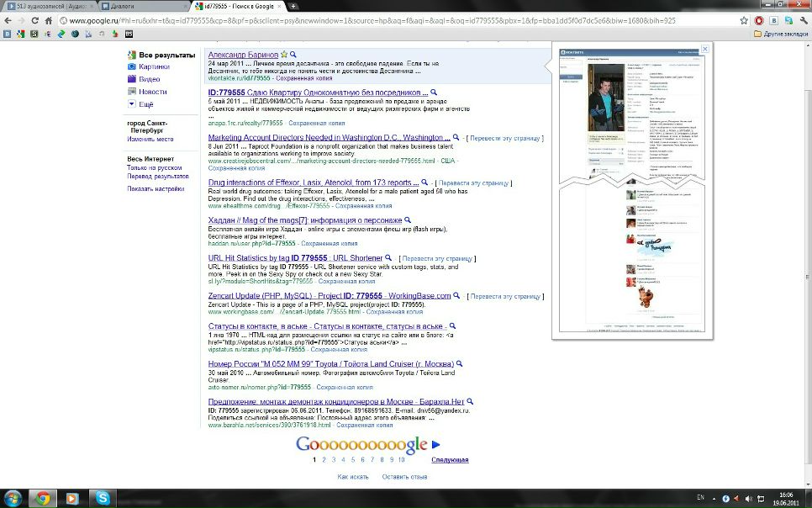This screenshot has height=508, width=812.
Task: Open the Картинки image search filter
Action: [154, 66]
